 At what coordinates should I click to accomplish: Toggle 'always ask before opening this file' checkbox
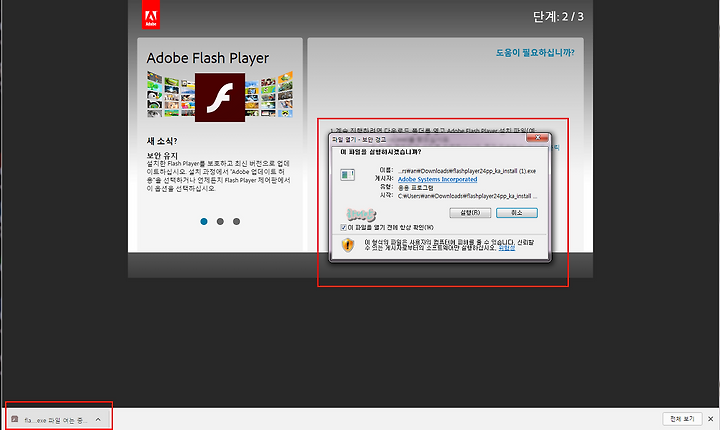coord(343,227)
